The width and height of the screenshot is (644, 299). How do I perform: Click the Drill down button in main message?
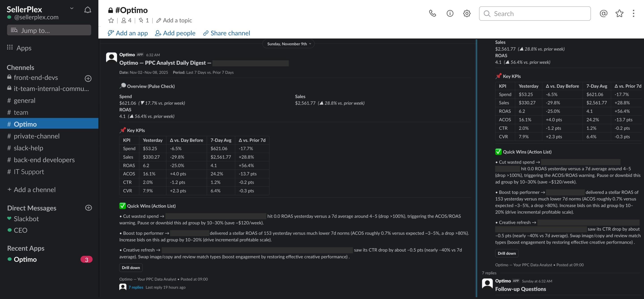tap(131, 267)
